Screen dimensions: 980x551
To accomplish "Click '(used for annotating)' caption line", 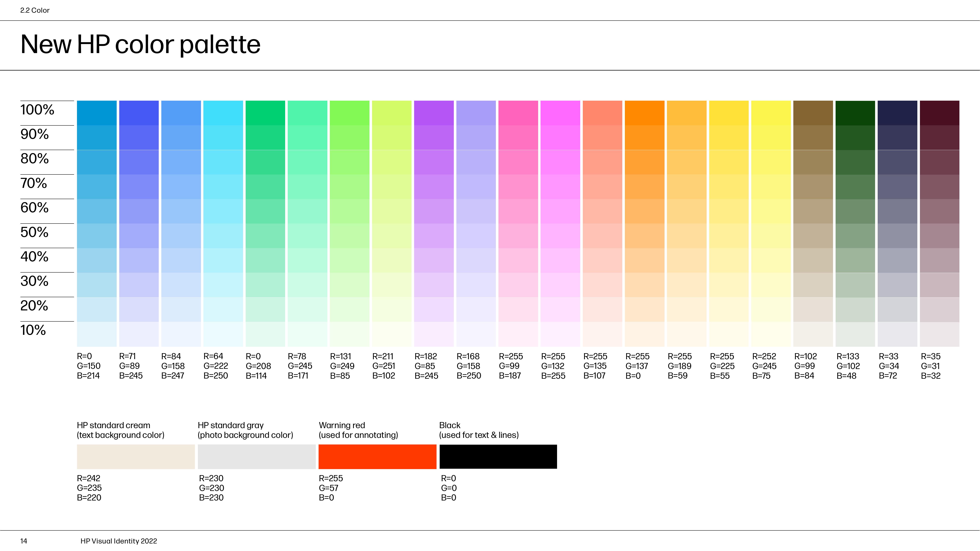I will 358,435.
